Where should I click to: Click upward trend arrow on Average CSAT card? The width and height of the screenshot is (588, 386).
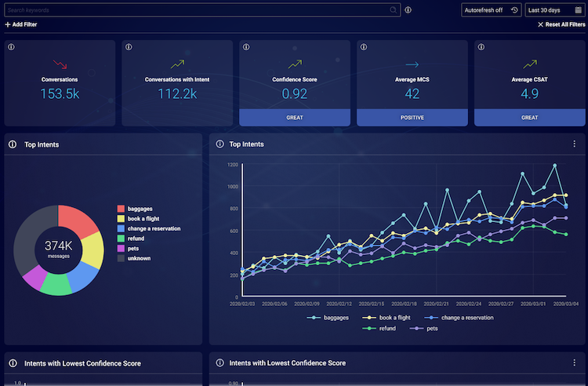tap(529, 64)
